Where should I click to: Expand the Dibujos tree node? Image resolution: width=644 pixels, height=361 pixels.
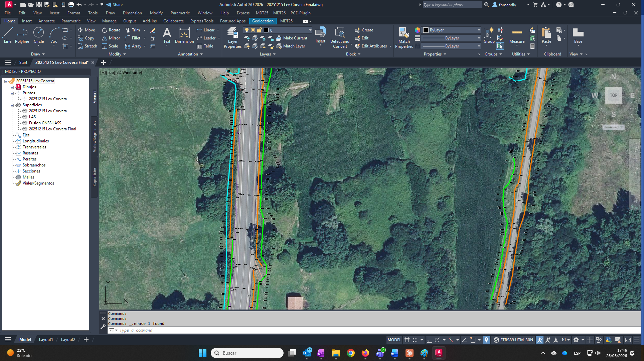coord(12,87)
